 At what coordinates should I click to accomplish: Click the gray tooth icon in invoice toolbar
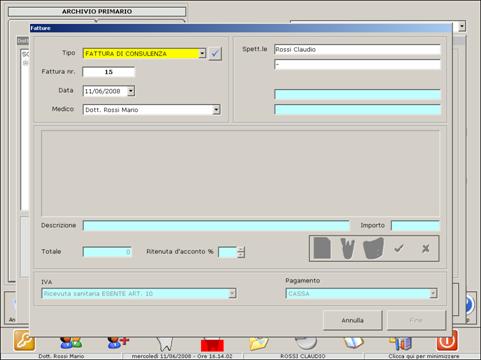pos(348,248)
